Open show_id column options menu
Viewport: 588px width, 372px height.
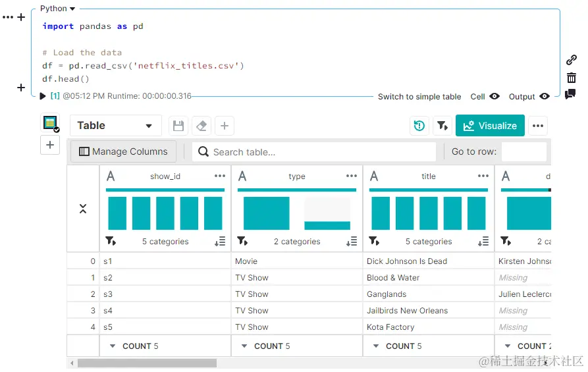[220, 176]
